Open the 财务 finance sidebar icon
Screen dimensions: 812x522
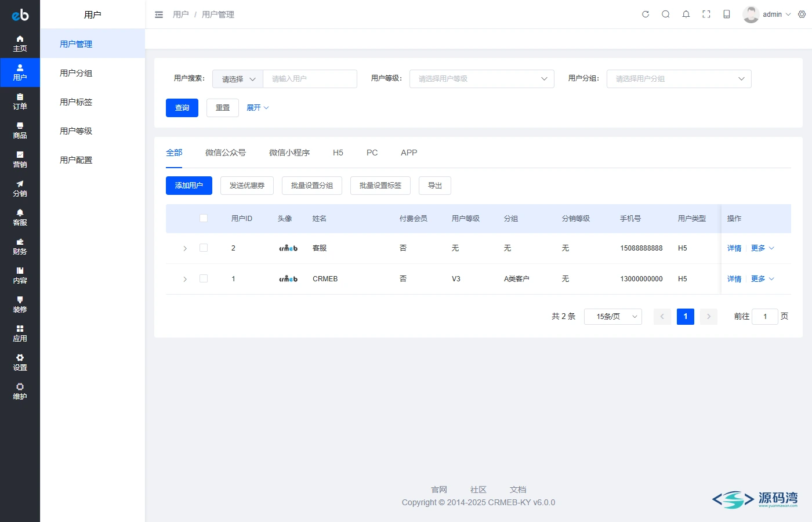click(x=20, y=246)
